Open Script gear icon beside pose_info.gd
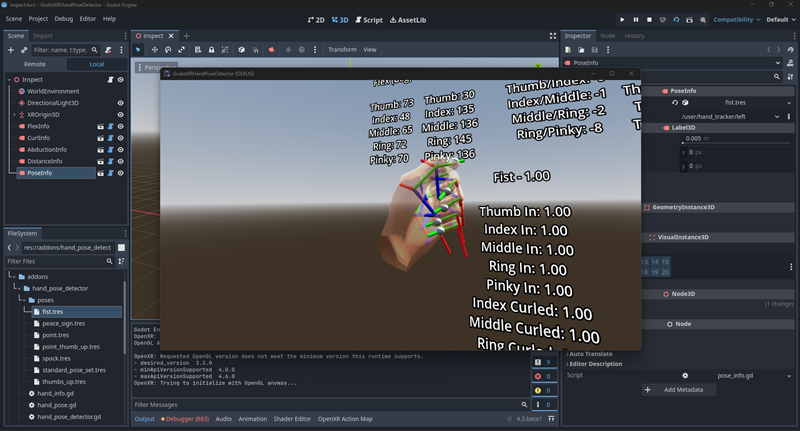Screen dimensions: 800x431 tap(685, 375)
